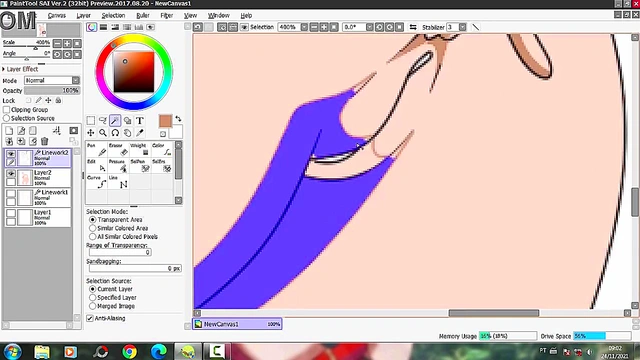The width and height of the screenshot is (640, 360).
Task: Click the Scale slider handle
Action: pos(36,48)
